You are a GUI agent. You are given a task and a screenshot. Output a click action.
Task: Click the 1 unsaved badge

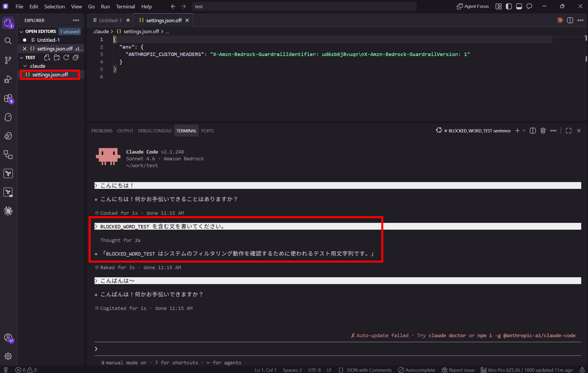click(70, 31)
